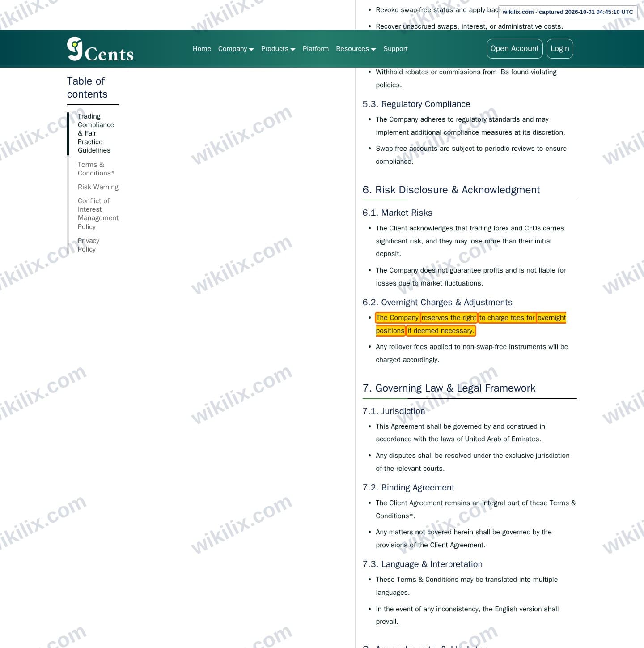Click the text about rollover fees
The image size is (644, 648).
pyautogui.click(x=472, y=353)
